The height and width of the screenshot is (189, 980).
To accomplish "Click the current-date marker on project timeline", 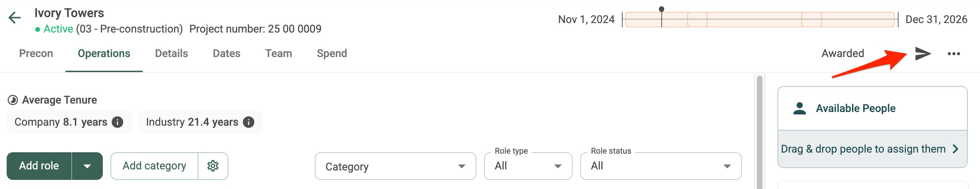I will [x=662, y=9].
